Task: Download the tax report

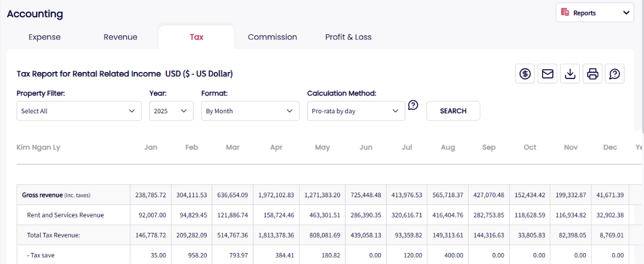Action: [570, 74]
